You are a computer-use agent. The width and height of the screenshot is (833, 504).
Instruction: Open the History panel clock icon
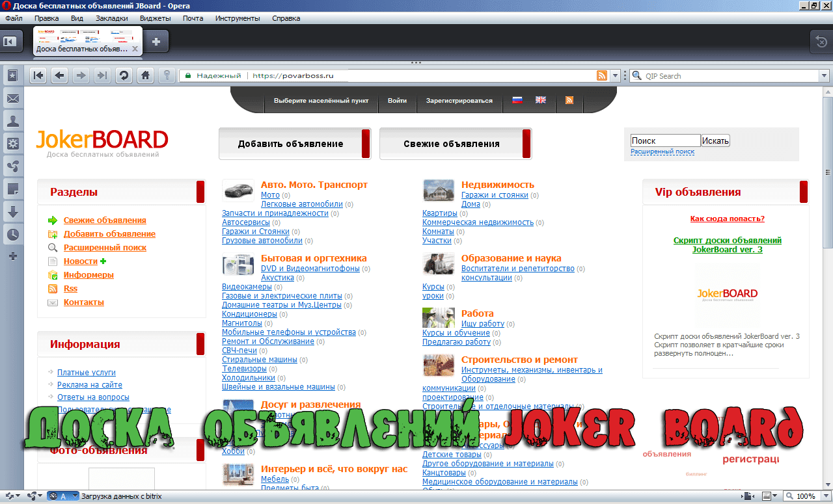(12, 234)
